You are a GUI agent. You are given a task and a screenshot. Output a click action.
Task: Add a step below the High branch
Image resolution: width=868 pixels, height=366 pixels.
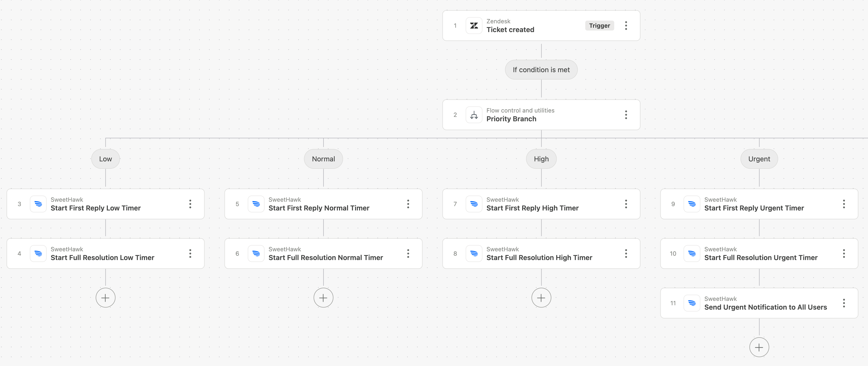tap(541, 298)
